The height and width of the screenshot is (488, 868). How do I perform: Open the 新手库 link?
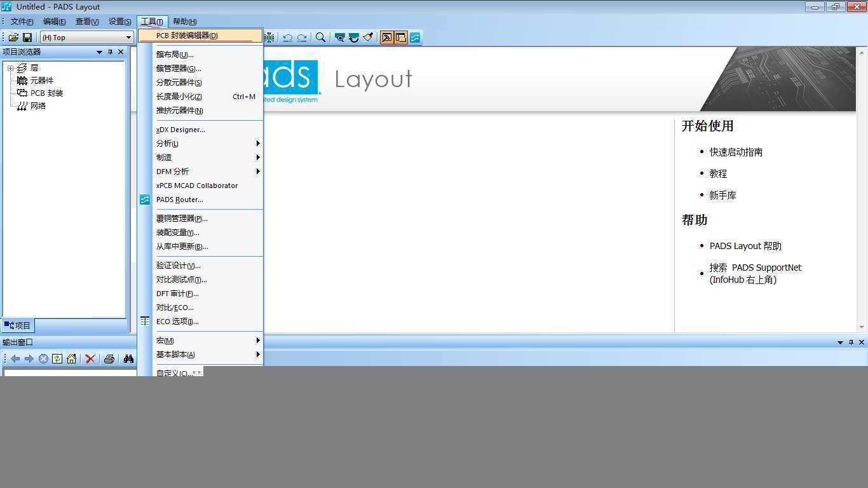coord(723,196)
